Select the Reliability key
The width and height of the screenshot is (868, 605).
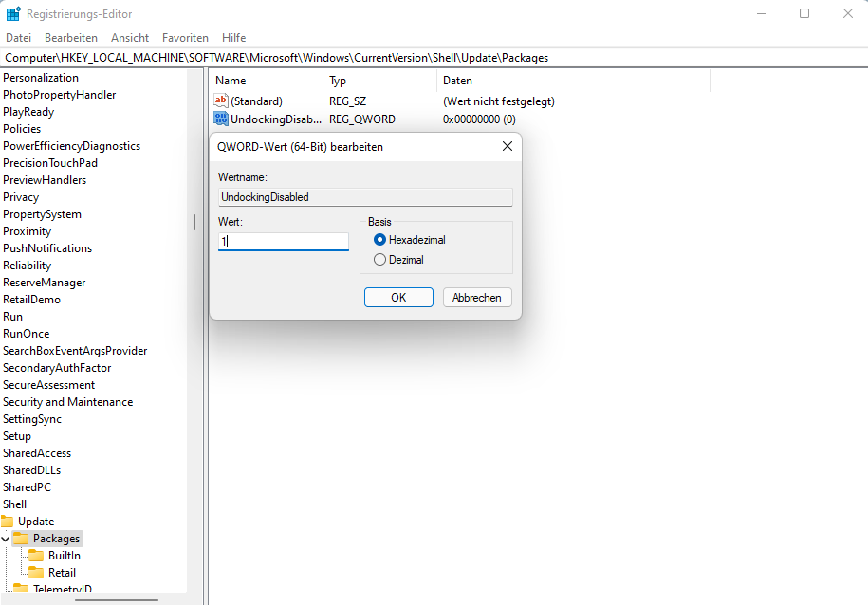point(27,266)
